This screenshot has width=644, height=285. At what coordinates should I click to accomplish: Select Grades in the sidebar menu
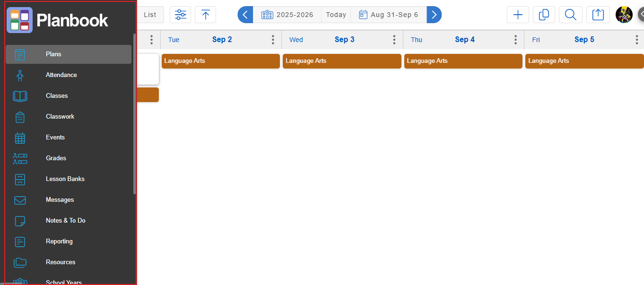pos(69,158)
